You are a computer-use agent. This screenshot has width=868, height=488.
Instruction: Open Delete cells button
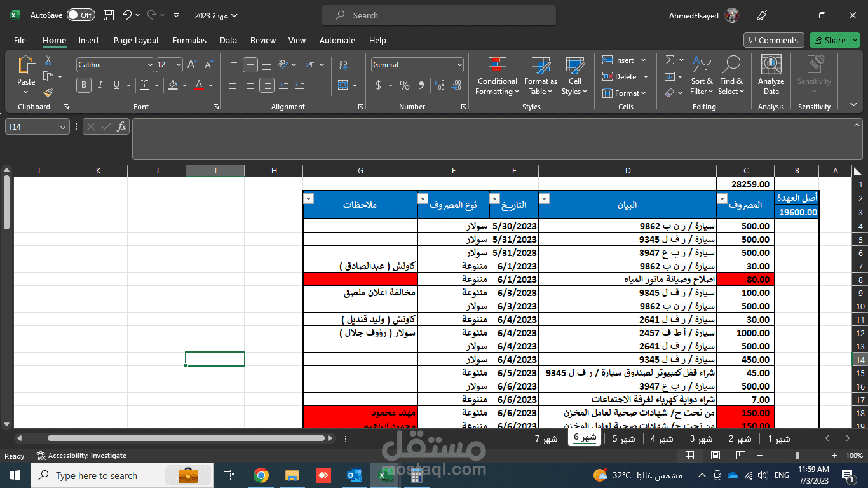point(625,76)
